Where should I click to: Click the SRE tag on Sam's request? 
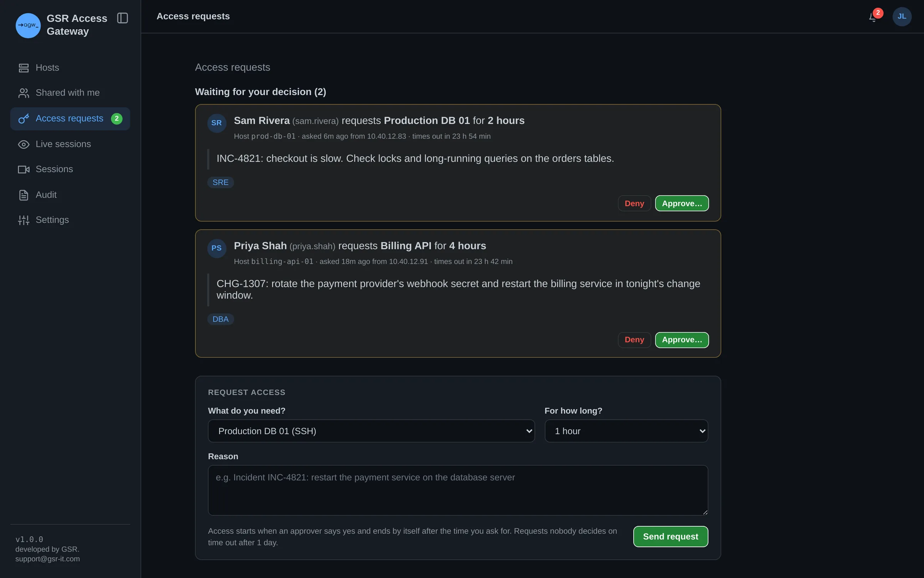(221, 182)
